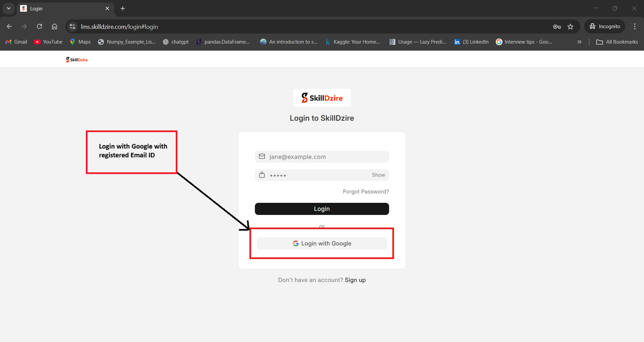Select the Login browser tab
The height and width of the screenshot is (342, 644).
pos(66,8)
